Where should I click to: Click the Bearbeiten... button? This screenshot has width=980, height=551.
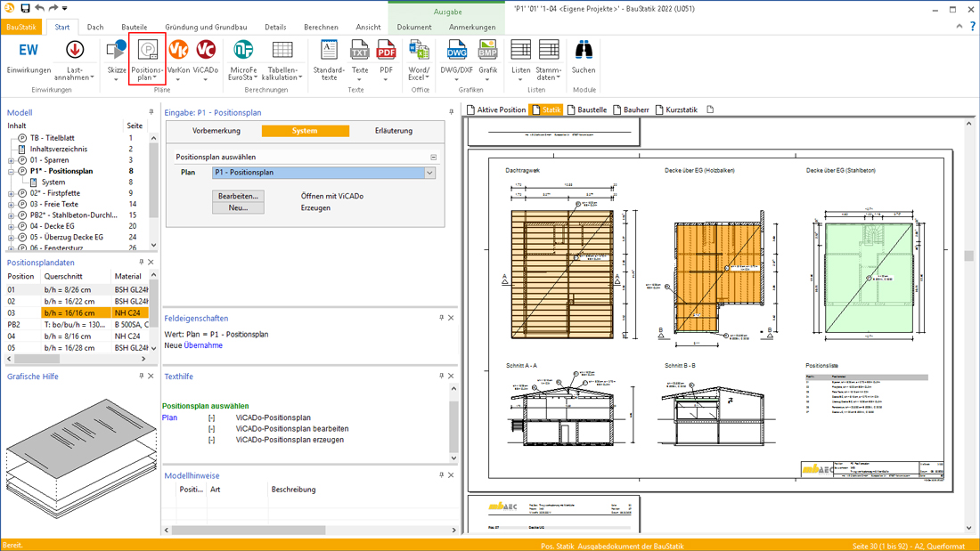click(x=238, y=196)
